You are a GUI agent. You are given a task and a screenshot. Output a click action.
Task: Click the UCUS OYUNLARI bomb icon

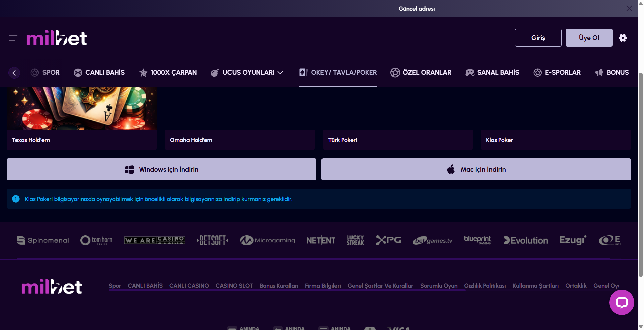coord(215,73)
